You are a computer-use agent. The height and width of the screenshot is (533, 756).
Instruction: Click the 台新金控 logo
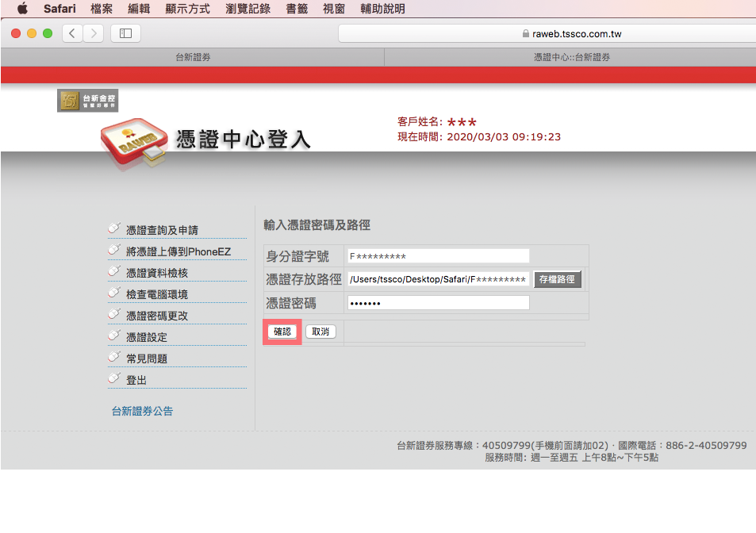click(x=88, y=101)
